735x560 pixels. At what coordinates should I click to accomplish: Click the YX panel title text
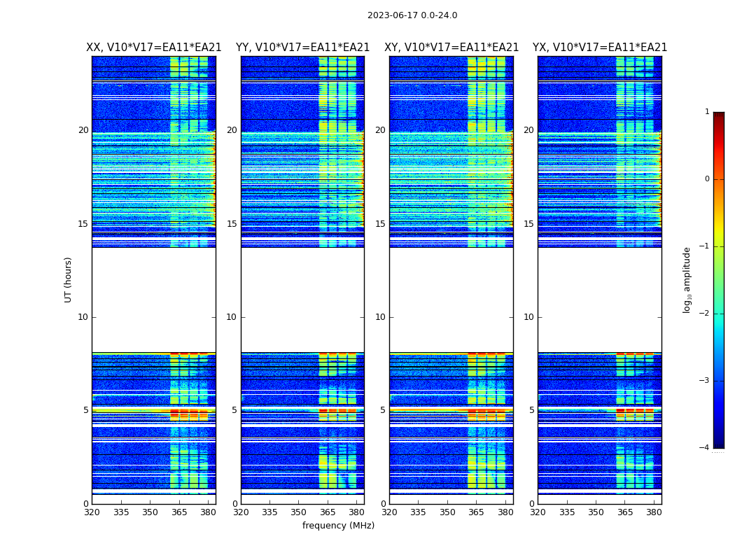pyautogui.click(x=600, y=48)
